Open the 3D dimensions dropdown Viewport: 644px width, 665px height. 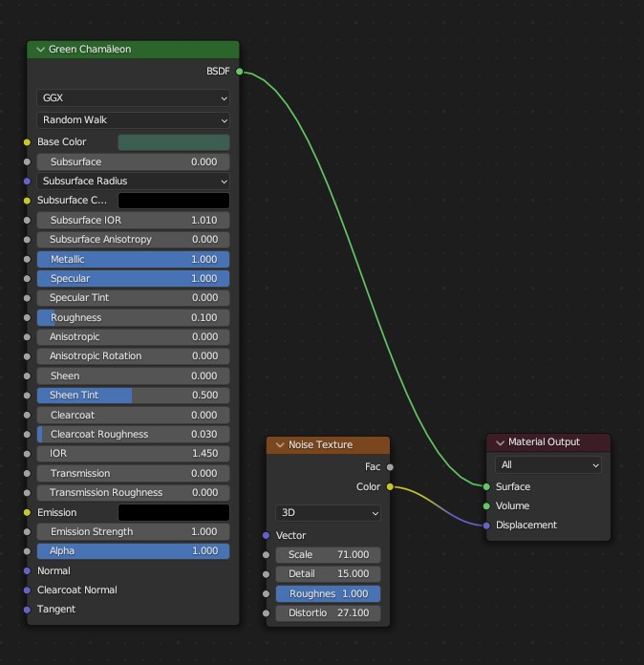click(328, 513)
